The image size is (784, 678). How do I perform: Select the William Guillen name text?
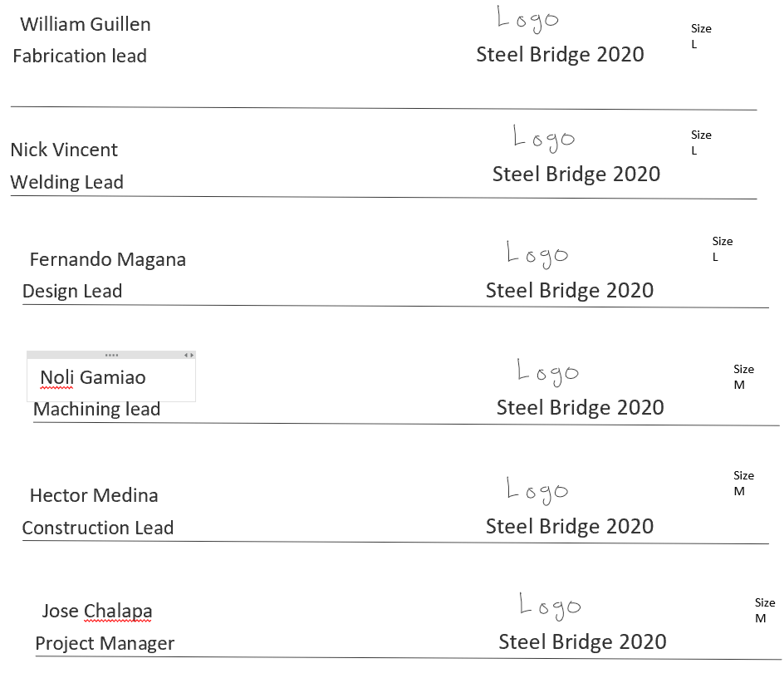click(x=86, y=24)
